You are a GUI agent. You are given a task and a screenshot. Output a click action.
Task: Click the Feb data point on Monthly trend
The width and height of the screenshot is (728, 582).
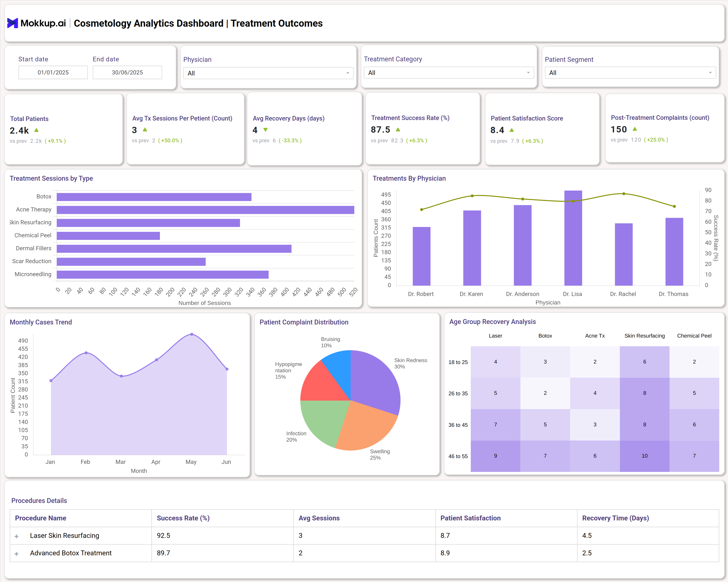[86, 353]
